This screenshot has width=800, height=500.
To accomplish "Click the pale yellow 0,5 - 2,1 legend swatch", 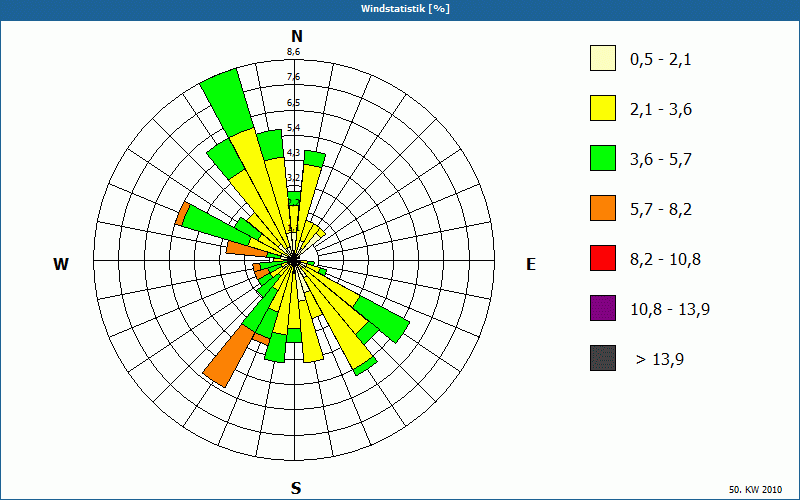I will click(603, 58).
